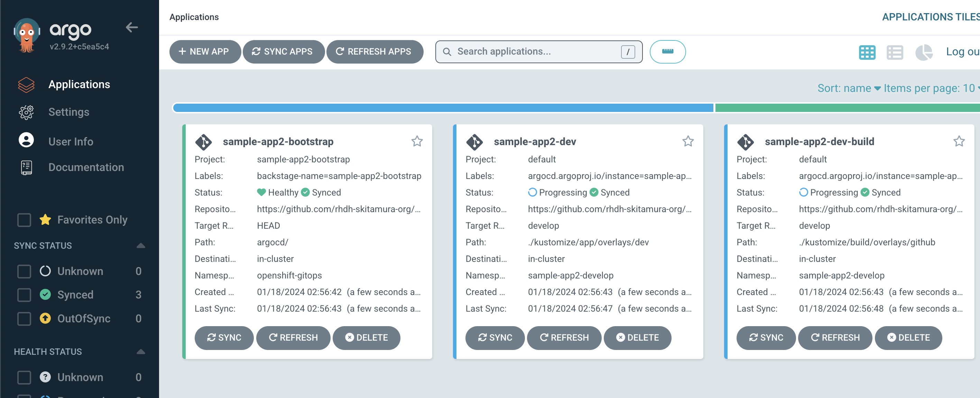Open the summary pie chart view
Image resolution: width=980 pixels, height=398 pixels.
[x=923, y=52]
